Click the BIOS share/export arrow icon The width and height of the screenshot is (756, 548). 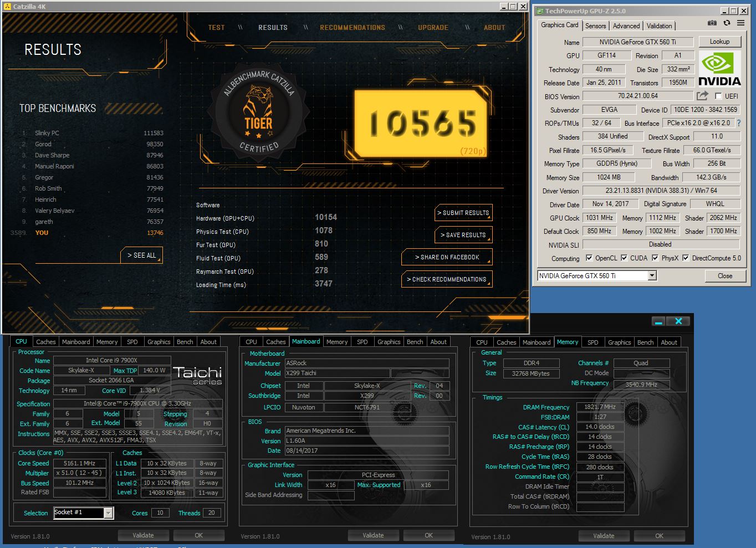(x=702, y=96)
